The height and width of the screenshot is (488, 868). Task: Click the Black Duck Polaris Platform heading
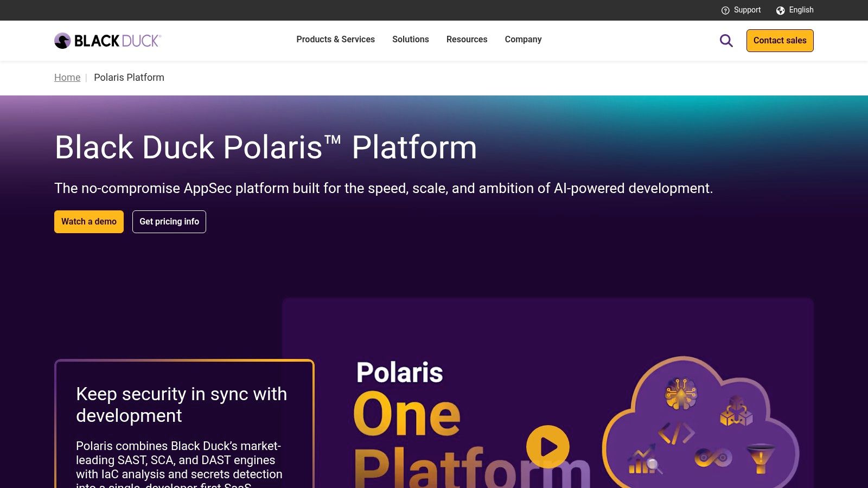click(x=266, y=147)
